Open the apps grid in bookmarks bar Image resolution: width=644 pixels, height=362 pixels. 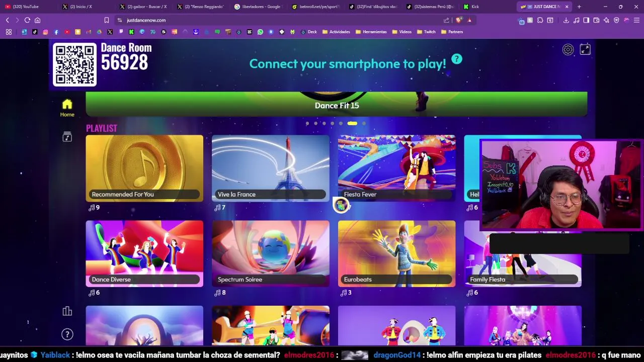coord(9,32)
